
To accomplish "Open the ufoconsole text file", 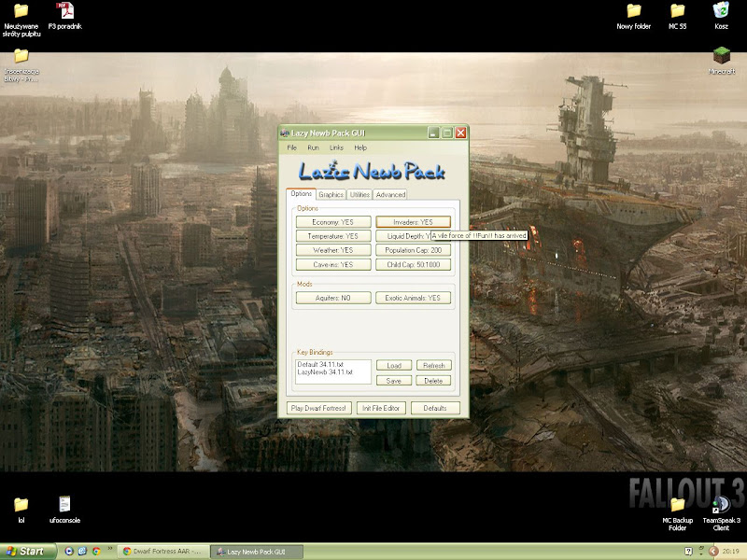I will pyautogui.click(x=64, y=505).
